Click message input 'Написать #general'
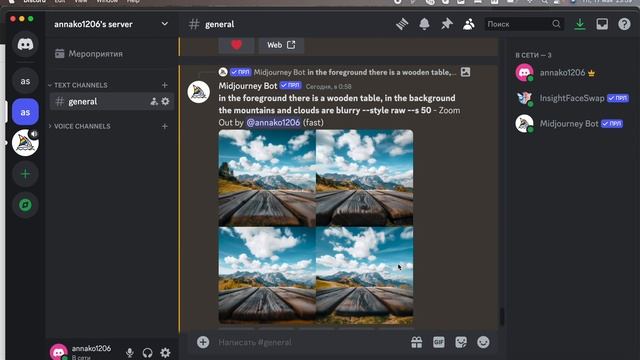640x360 pixels. [310, 342]
